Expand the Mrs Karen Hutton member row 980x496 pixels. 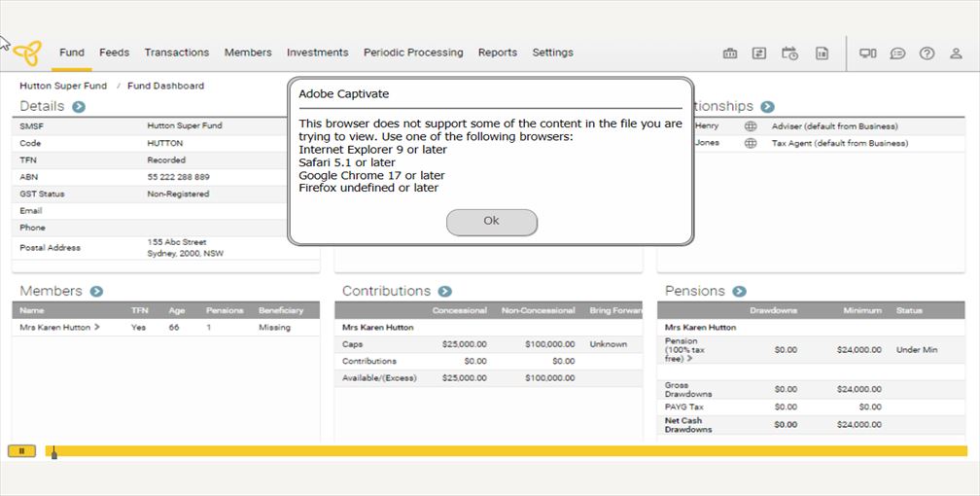[x=97, y=327]
